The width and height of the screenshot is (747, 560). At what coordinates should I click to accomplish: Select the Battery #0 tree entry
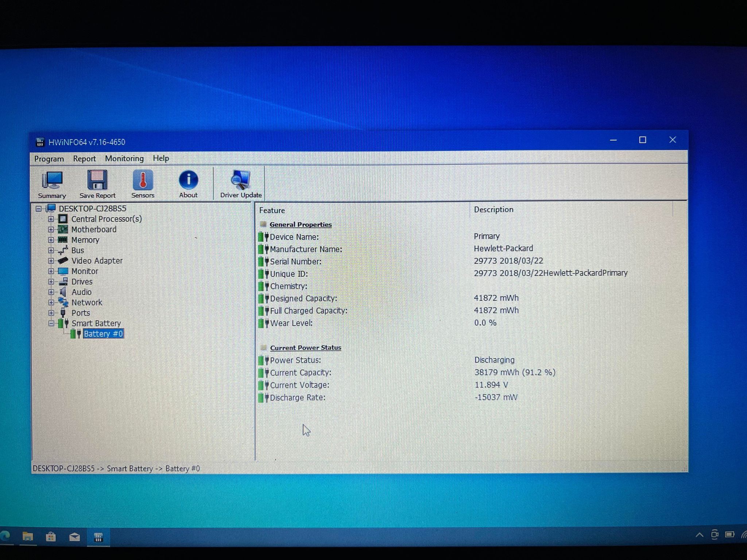tap(103, 334)
